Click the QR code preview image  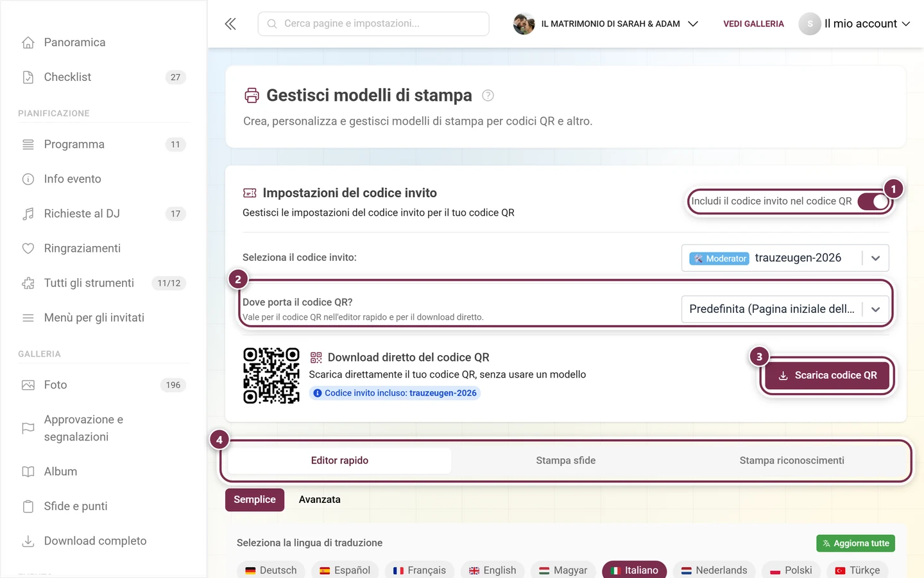[x=271, y=376]
